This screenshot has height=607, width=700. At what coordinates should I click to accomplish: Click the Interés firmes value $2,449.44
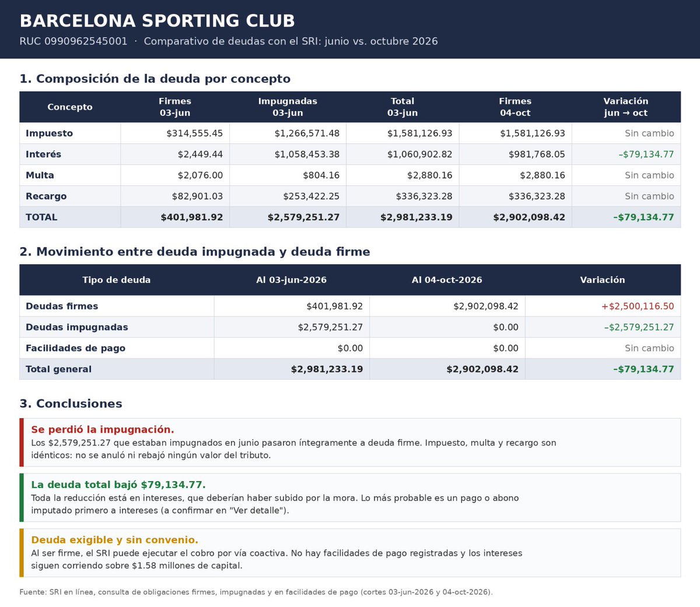pos(201,155)
